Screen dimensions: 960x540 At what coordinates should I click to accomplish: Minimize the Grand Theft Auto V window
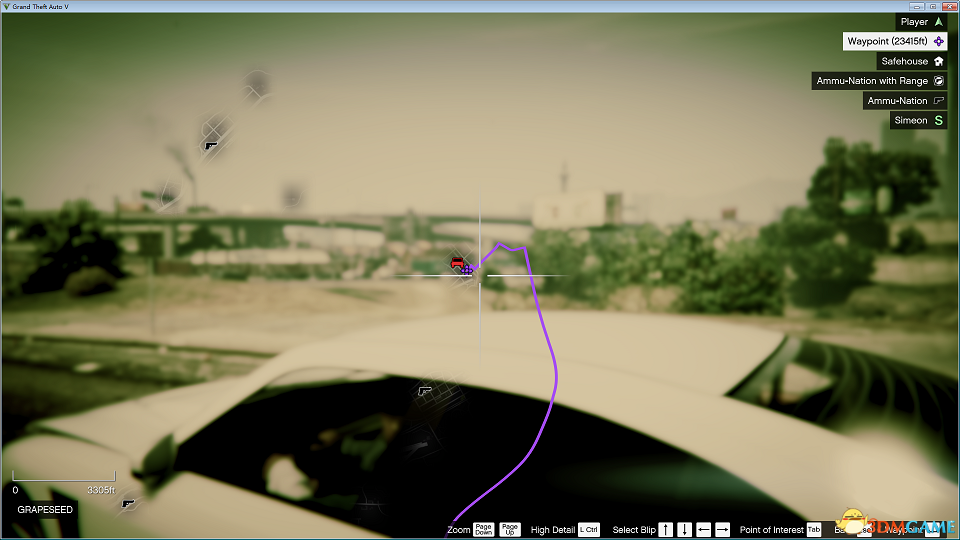[x=917, y=6]
